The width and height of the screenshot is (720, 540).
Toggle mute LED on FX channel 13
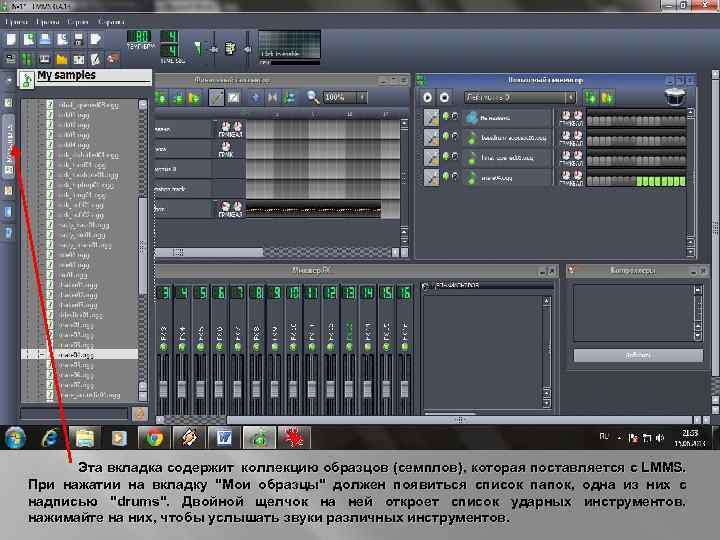tap(349, 346)
